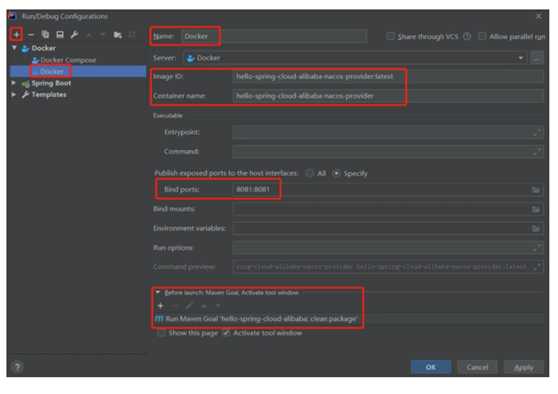This screenshot has width=558, height=394.
Task: Close the Run/Debug Configurations dialog
Action: click(539, 16)
